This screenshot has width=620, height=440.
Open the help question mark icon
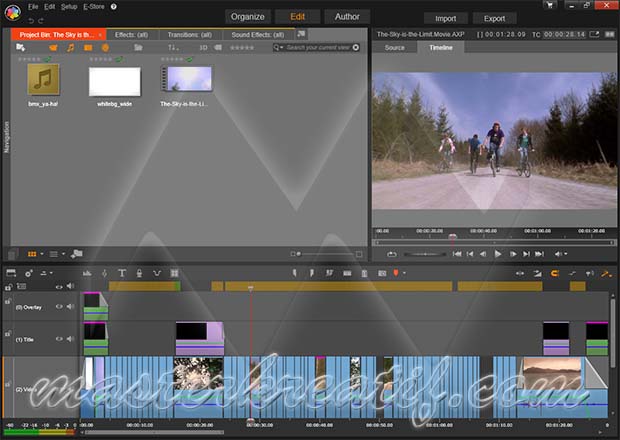point(113,7)
